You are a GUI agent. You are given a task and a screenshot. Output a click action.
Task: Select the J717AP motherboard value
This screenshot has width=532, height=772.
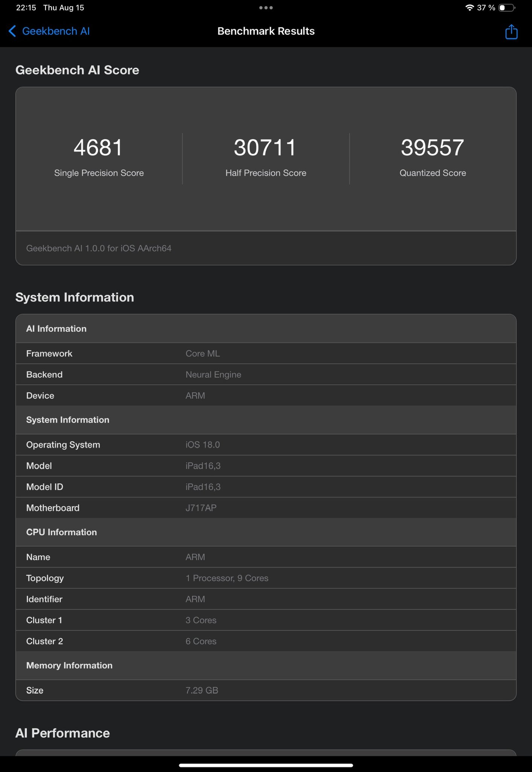pyautogui.click(x=201, y=508)
